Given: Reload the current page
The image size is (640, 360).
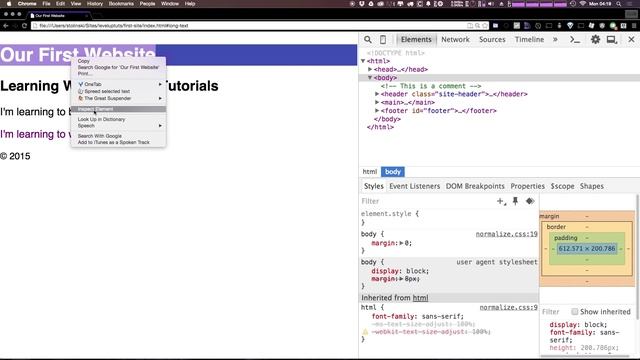Looking at the screenshot, I should (x=24, y=26).
